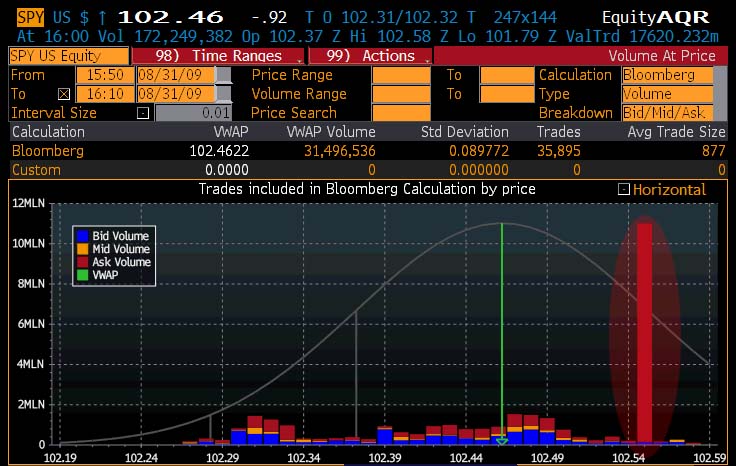Click the Bid Volume blue legend swatch
Viewport: 736px width, 466px height.
pyautogui.click(x=83, y=236)
